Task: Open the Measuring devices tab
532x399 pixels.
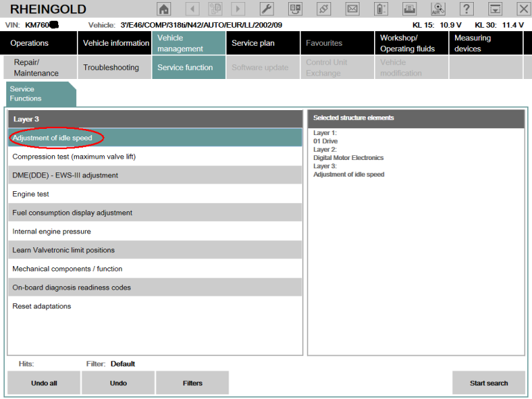Action: 486,43
